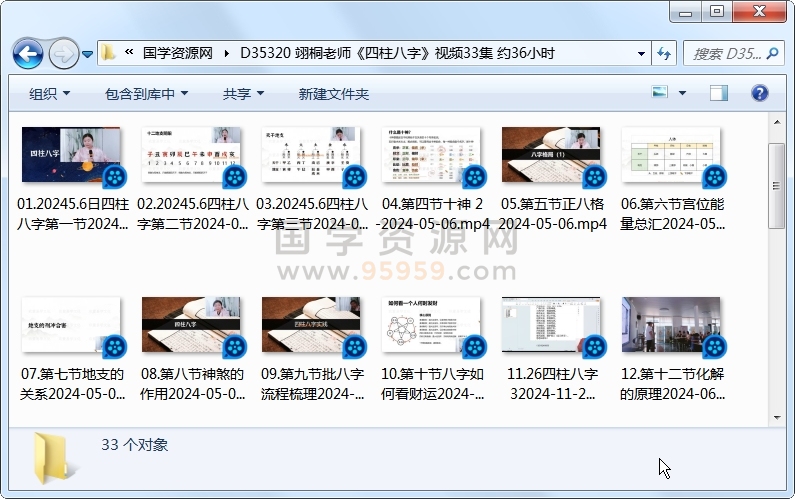
Task: Minimize the Explorer window
Action: click(686, 12)
